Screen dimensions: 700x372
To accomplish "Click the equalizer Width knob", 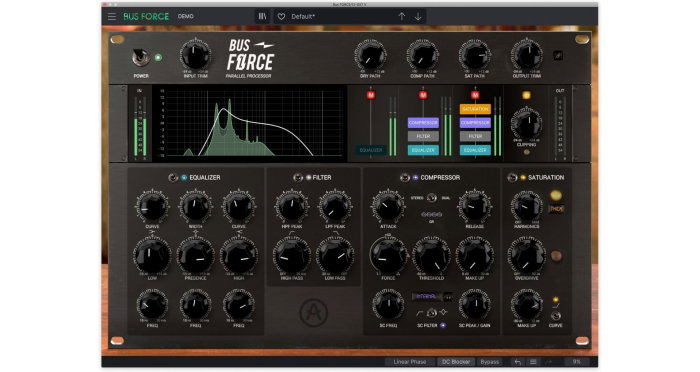I will 195,206.
